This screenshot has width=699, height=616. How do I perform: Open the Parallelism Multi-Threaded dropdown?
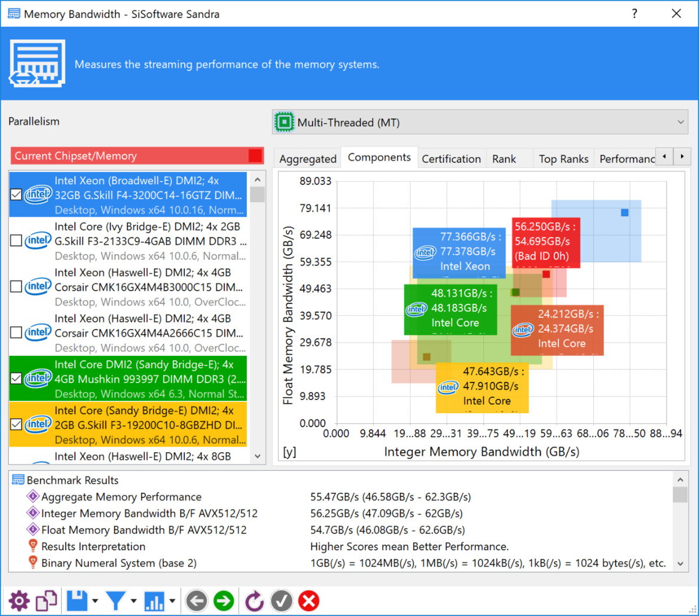[x=480, y=122]
